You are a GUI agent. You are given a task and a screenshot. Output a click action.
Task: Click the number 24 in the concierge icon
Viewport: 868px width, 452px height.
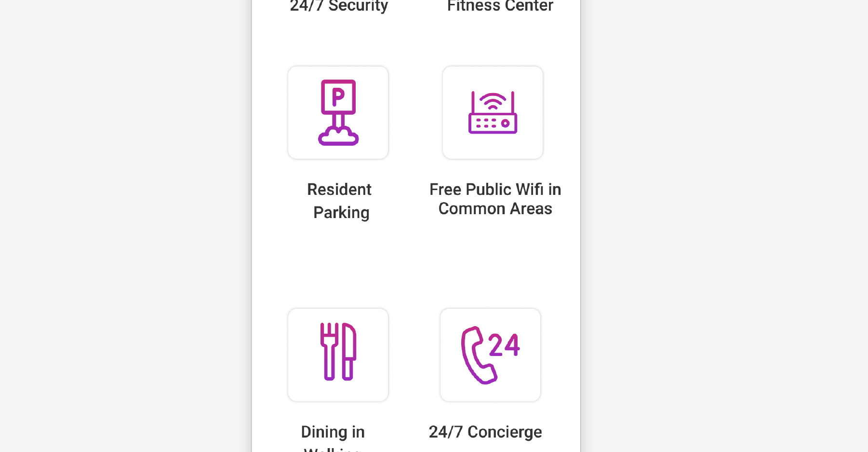pos(504,345)
